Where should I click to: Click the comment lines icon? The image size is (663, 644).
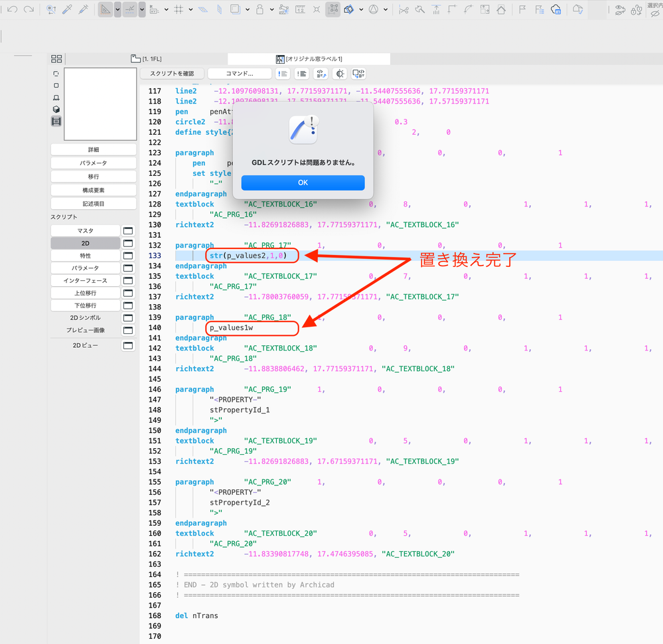coord(283,74)
